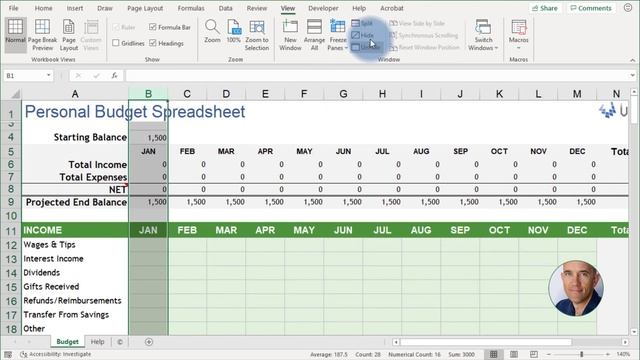Switch to the Data tab
Image resolution: width=640 pixels, height=360 pixels.
coord(225,8)
